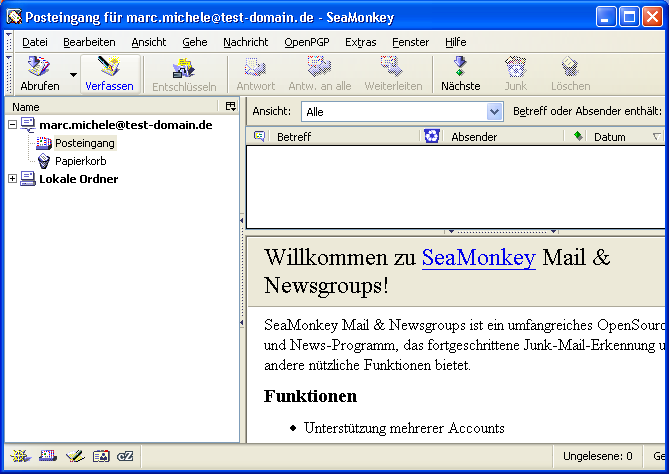Click the SeaMonkey window title icon
This screenshot has height=474, width=669.
pyautogui.click(x=14, y=17)
